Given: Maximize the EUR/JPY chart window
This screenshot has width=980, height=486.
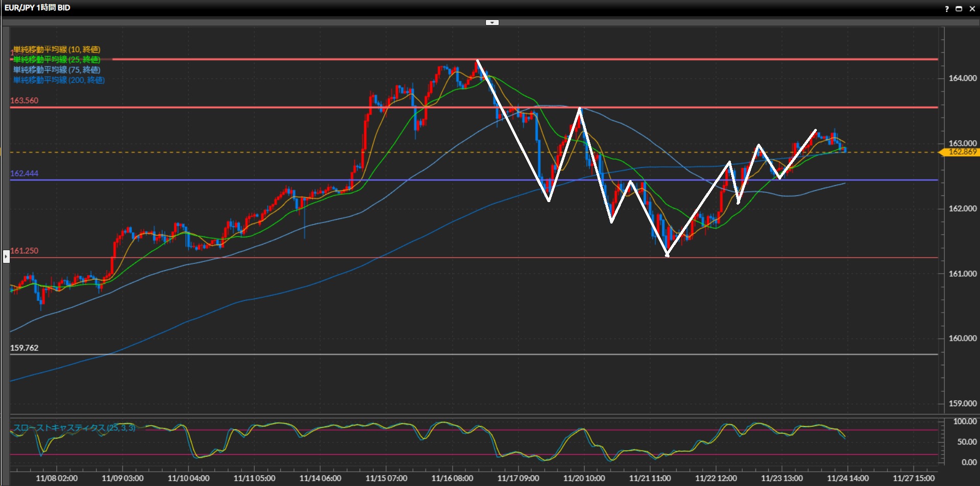Looking at the screenshot, I should [959, 9].
